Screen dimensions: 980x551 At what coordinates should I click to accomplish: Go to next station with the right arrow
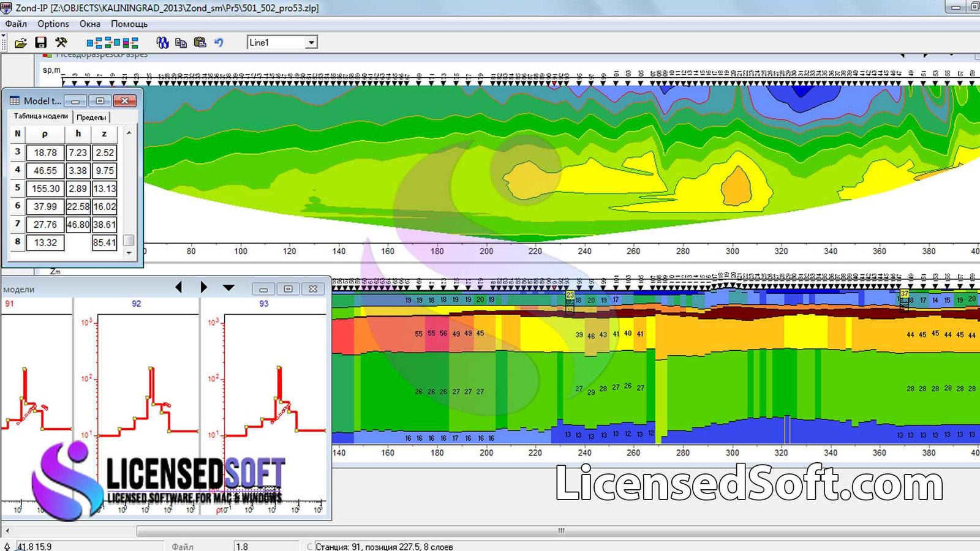(x=204, y=287)
